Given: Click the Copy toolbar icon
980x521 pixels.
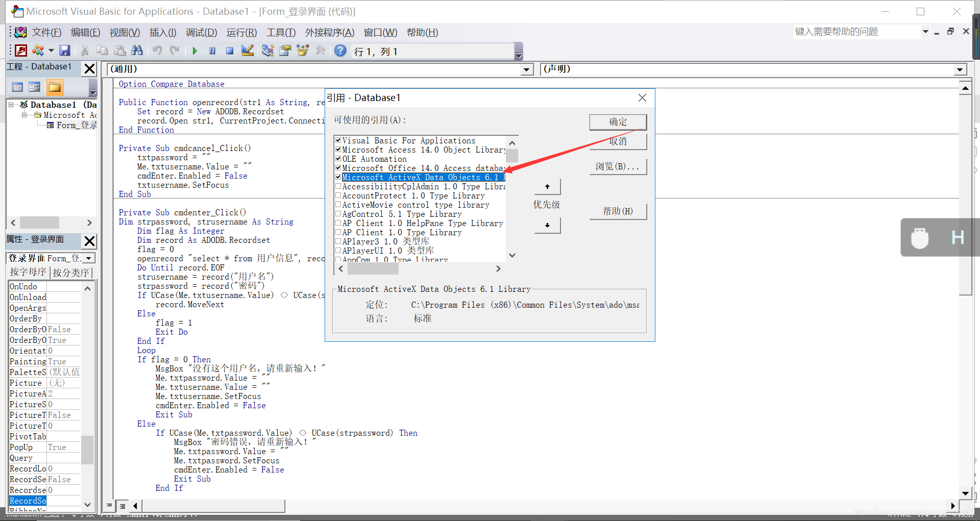Looking at the screenshot, I should click(102, 51).
